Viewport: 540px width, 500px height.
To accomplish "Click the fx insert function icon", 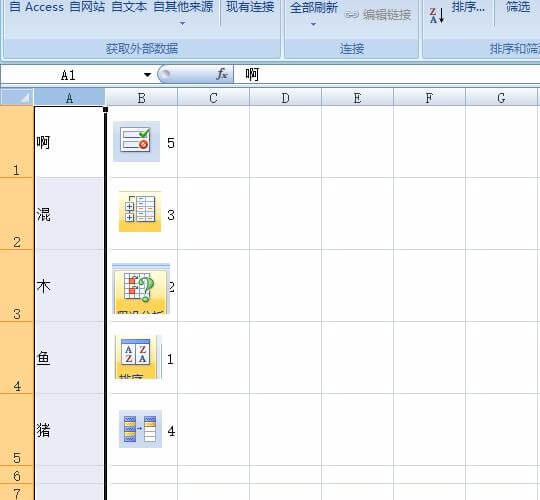I will [222, 74].
